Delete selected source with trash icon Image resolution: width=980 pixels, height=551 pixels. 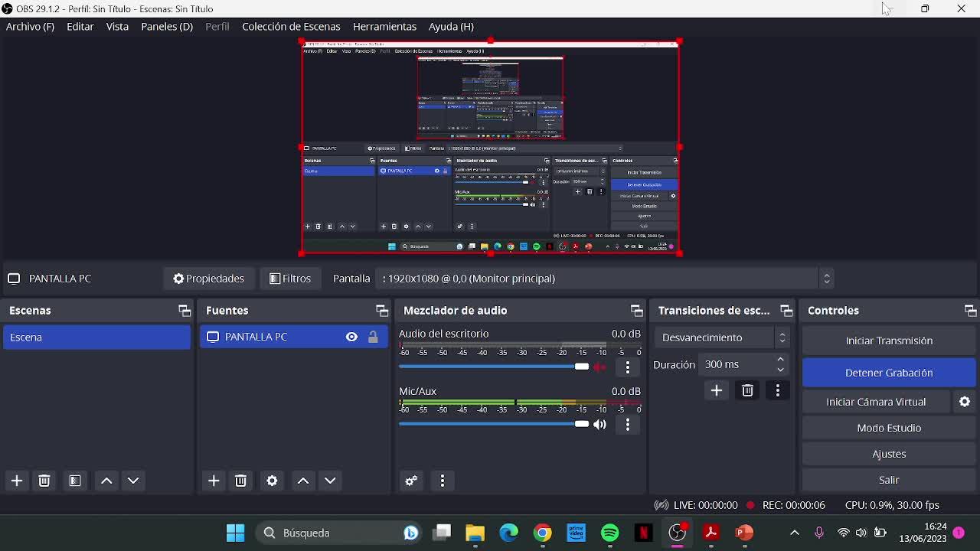(x=241, y=481)
